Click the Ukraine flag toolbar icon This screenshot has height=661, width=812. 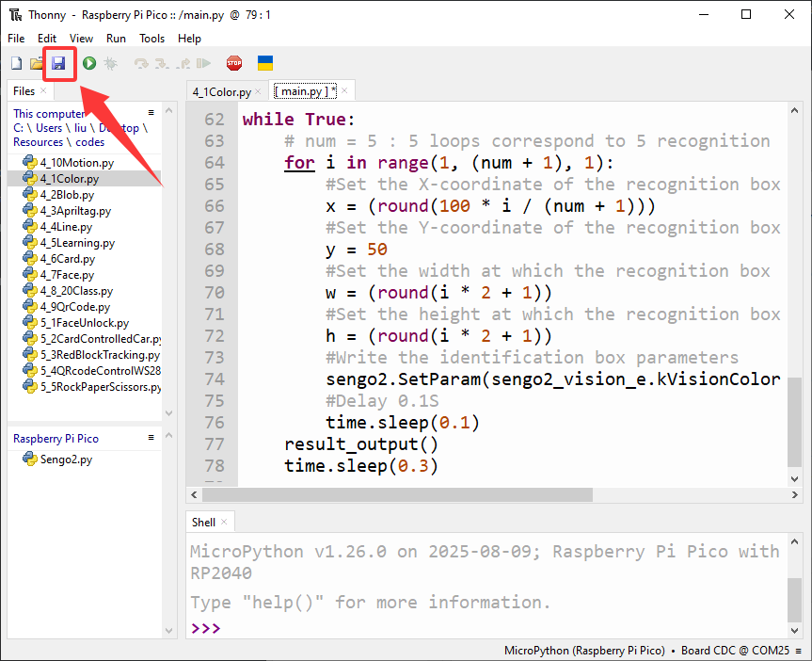(x=265, y=63)
